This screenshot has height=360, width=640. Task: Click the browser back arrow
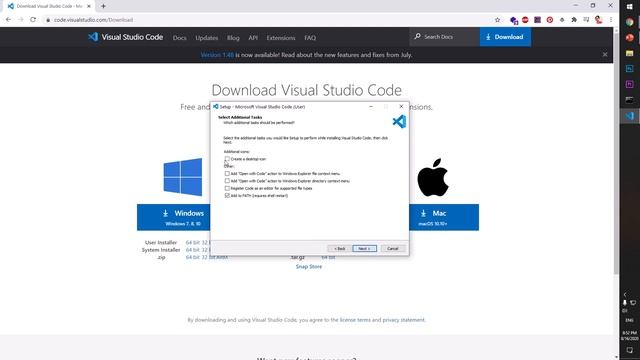(9, 20)
